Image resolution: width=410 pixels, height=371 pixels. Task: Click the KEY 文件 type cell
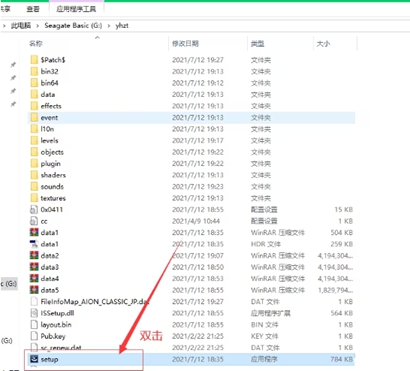(264, 336)
